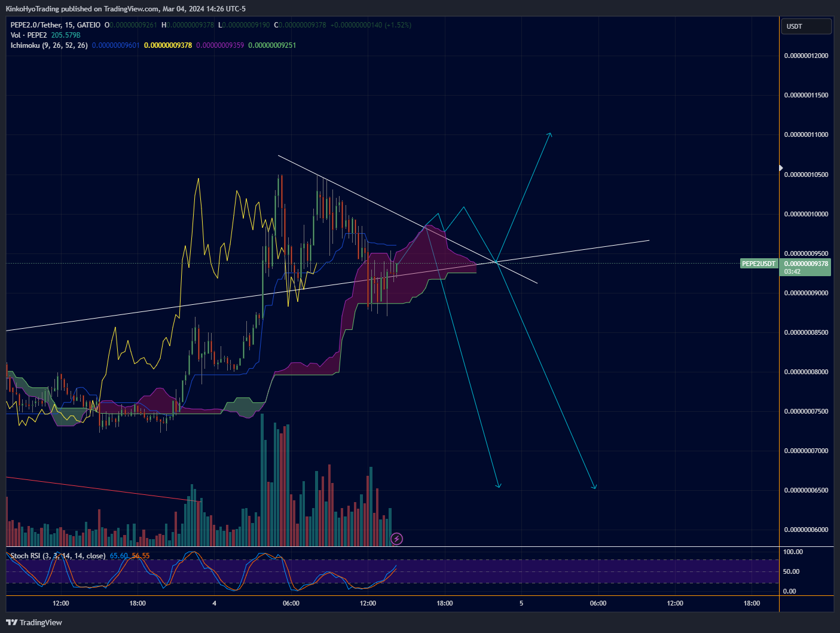Click the 0.00000012000 price axis label
Viewport: 840px width, 633px height.
(806, 56)
